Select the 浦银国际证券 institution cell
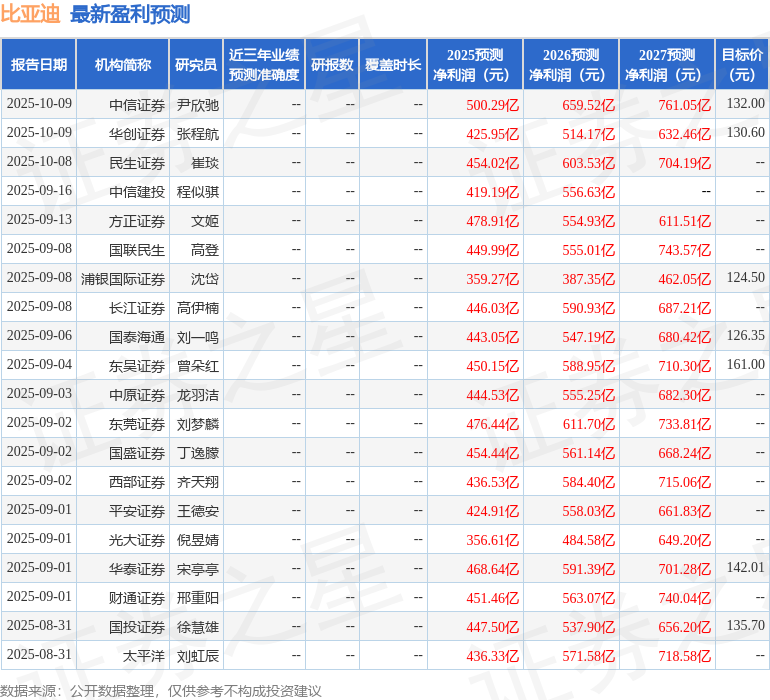 123,279
